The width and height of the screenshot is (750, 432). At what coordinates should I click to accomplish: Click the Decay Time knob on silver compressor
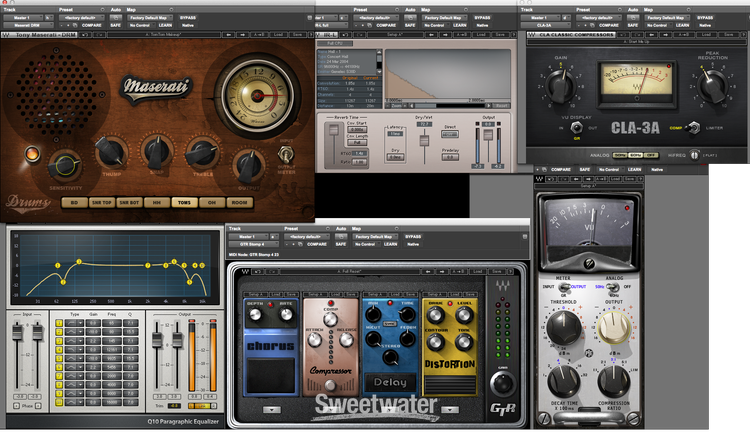(x=564, y=381)
